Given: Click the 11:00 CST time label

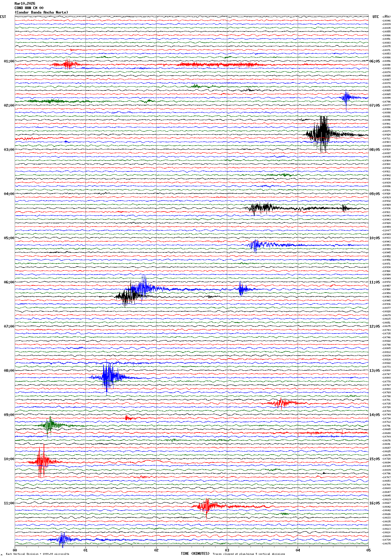Looking at the screenshot, I should 9,503.
